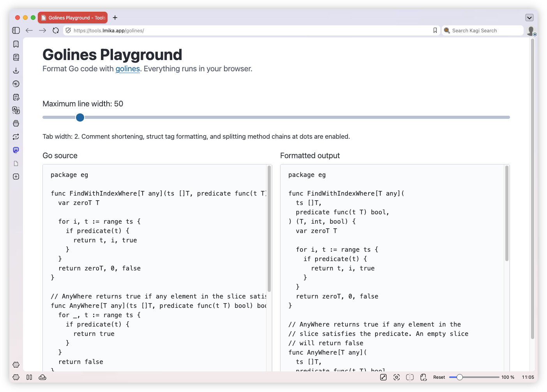Open the Window panel
Image resolution: width=547 pixels, height=392 pixels.
pyautogui.click(x=16, y=124)
